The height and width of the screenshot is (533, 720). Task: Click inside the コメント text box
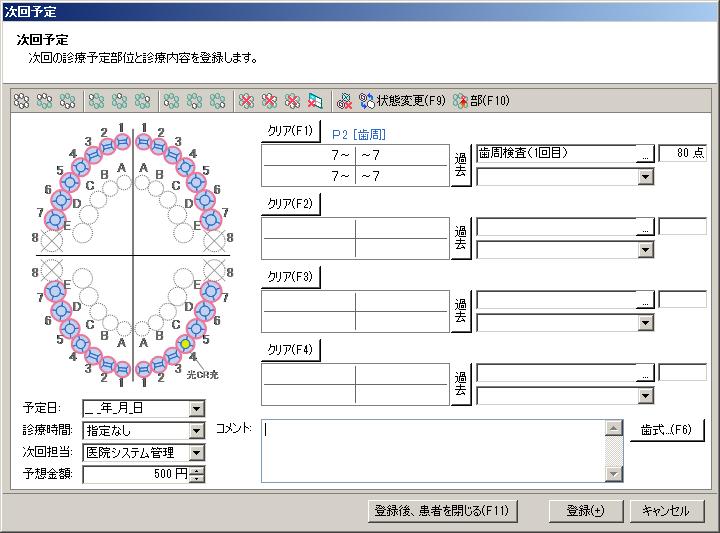point(433,450)
